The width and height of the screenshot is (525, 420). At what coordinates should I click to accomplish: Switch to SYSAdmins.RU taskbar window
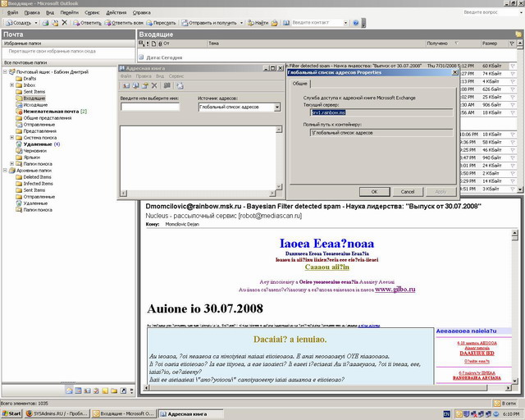point(57,413)
